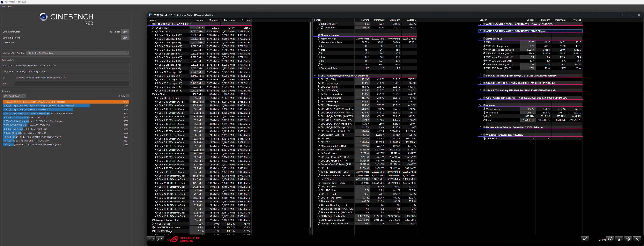Screen dimensions: 644x246
Task: Click the HWiNFO shrink columns arrows button
Action: 160,239
